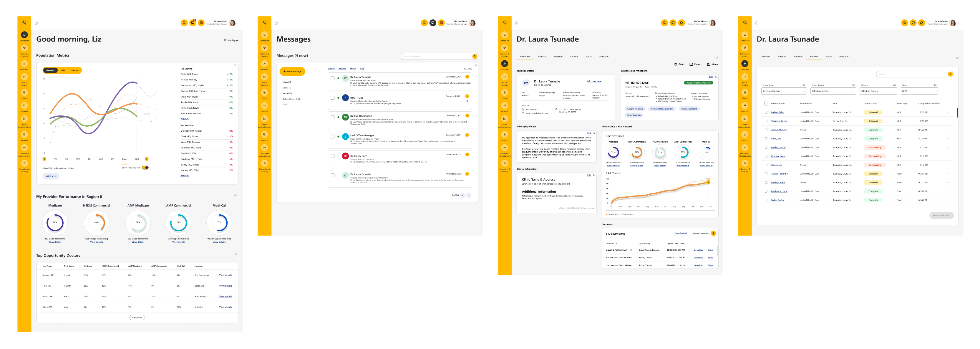980x349 pixels.
Task: Click highlighted point on RAF Trend line
Action: [x=708, y=182]
